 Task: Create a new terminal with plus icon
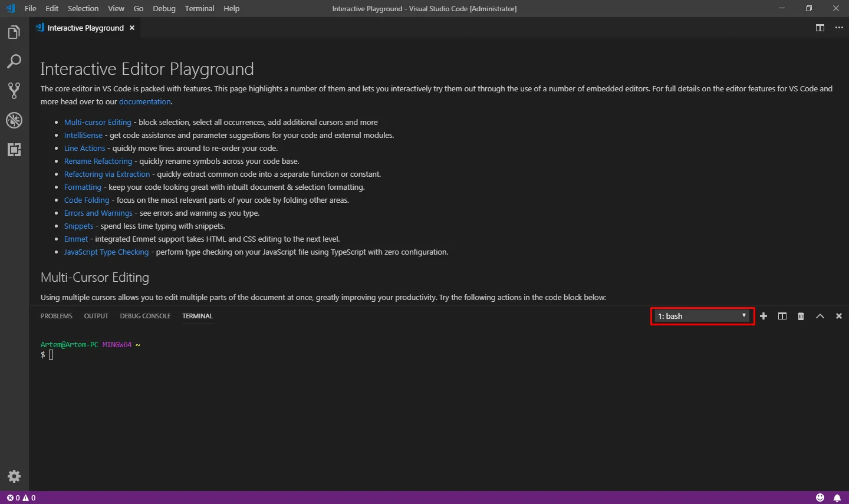click(x=764, y=317)
